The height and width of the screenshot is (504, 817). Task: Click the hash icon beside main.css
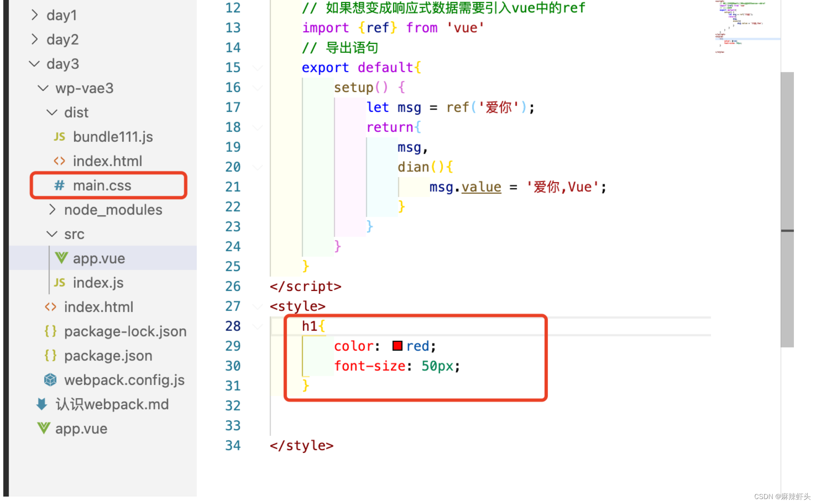click(59, 186)
